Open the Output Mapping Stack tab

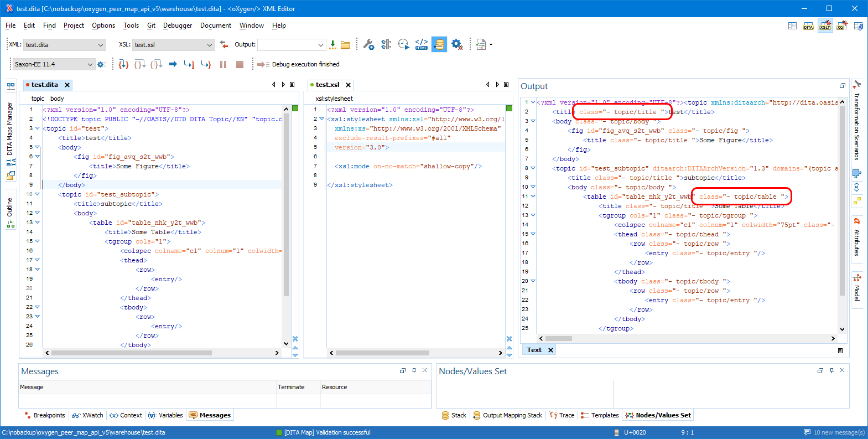[507, 415]
